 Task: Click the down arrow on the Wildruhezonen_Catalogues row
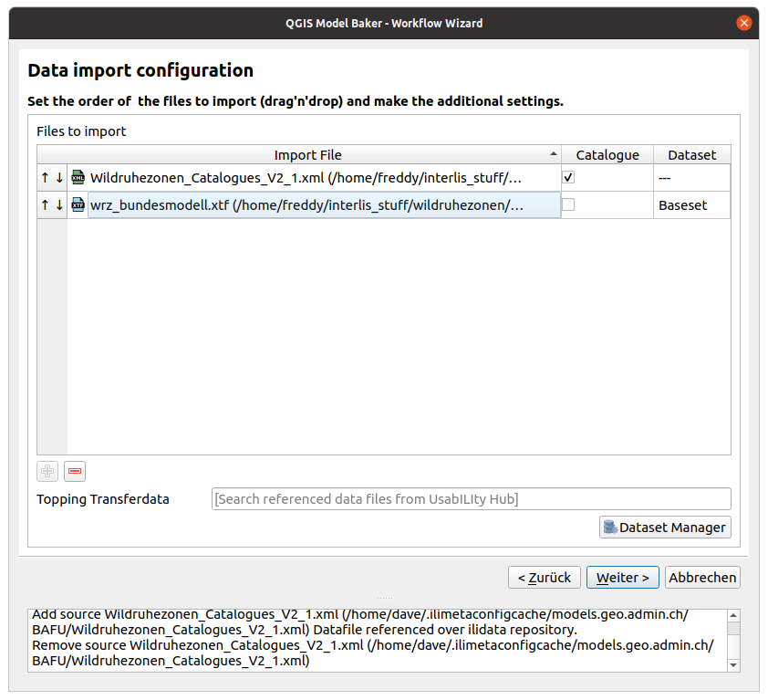[x=59, y=178]
